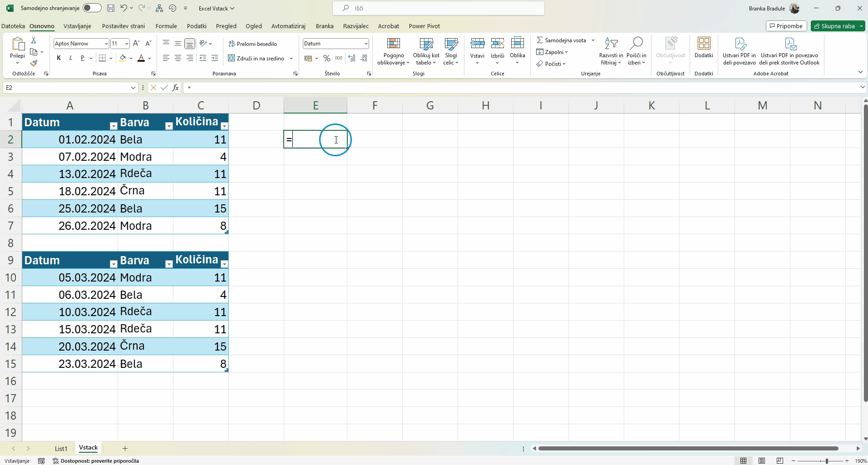Click the Increase Font Size icon
This screenshot has width=868, height=465.
pos(137,44)
